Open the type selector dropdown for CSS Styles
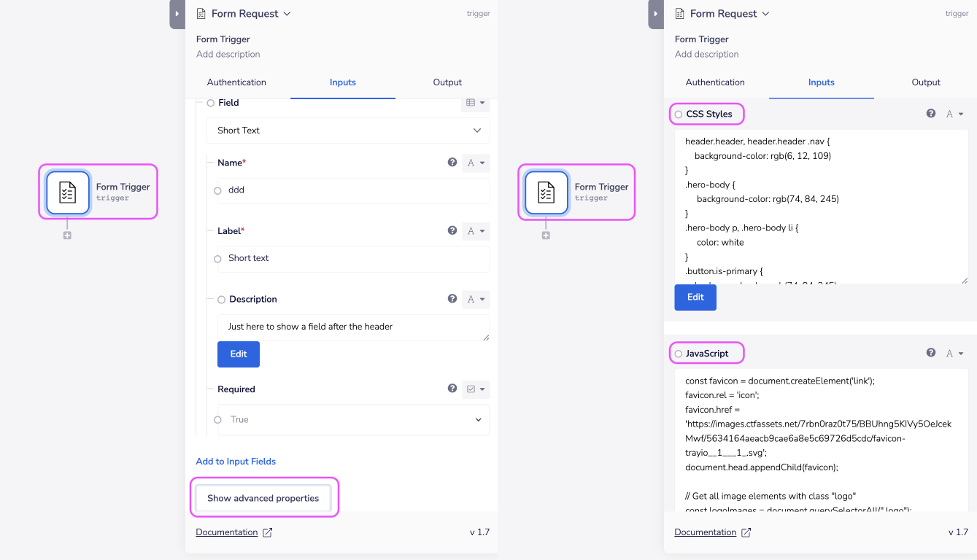977x560 pixels. (954, 114)
